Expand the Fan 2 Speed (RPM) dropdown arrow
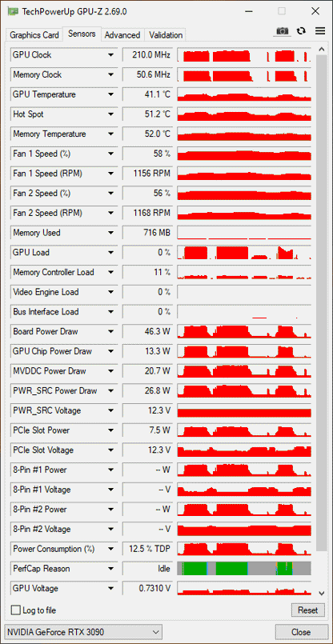The height and width of the screenshot is (644, 333). (x=110, y=213)
